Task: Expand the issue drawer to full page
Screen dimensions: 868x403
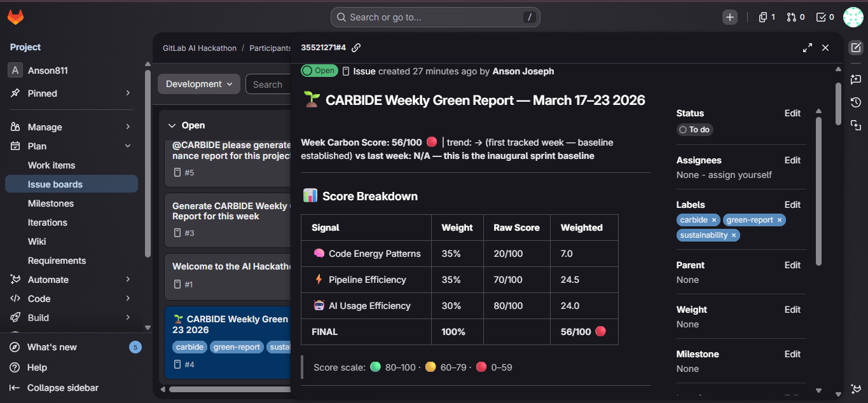Action: 808,48
